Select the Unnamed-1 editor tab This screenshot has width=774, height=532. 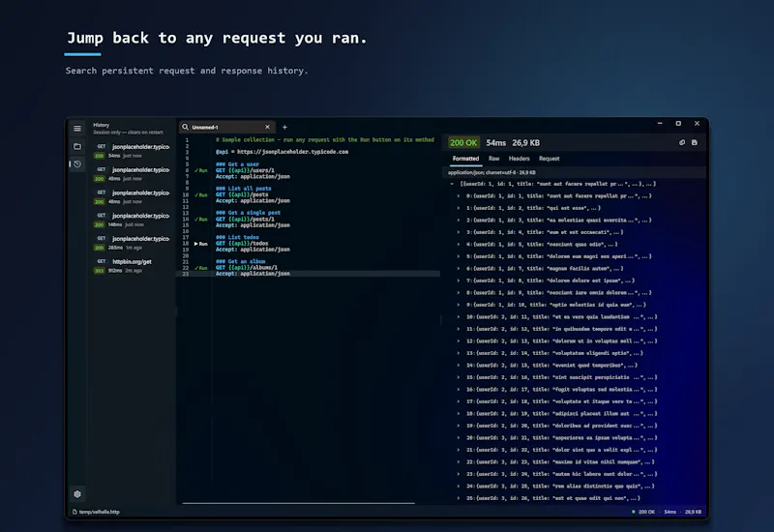point(226,127)
